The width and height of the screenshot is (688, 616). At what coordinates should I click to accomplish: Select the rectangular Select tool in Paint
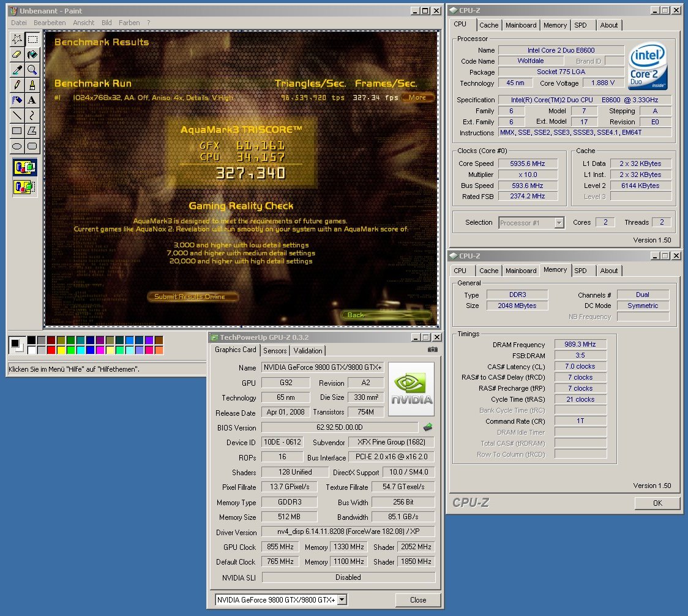pyautogui.click(x=32, y=40)
